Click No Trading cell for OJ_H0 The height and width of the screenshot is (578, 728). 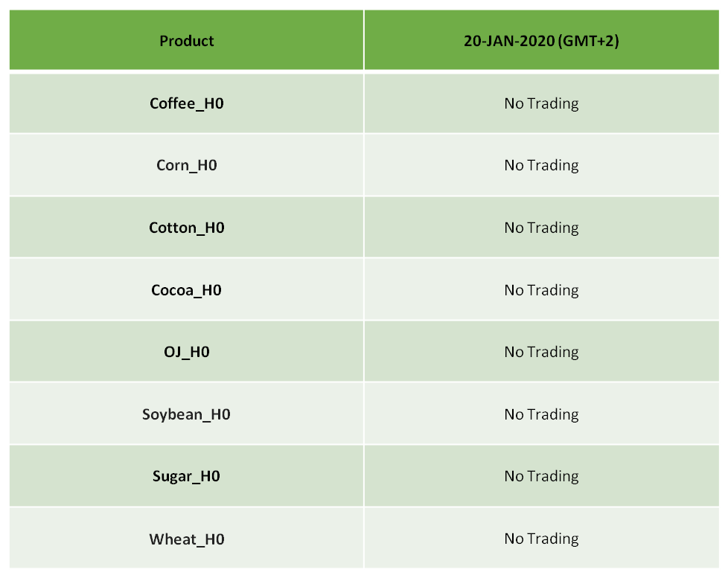(541, 352)
